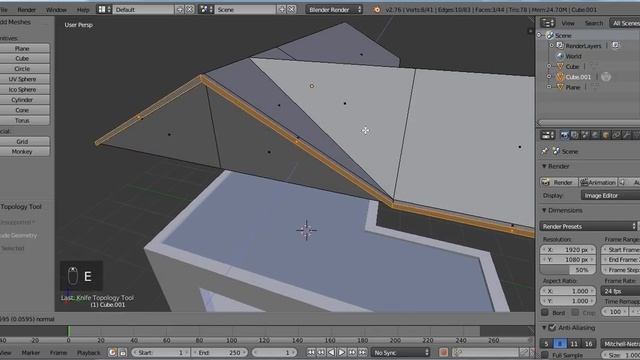
Task: Click the Animation render button
Action: click(598, 182)
